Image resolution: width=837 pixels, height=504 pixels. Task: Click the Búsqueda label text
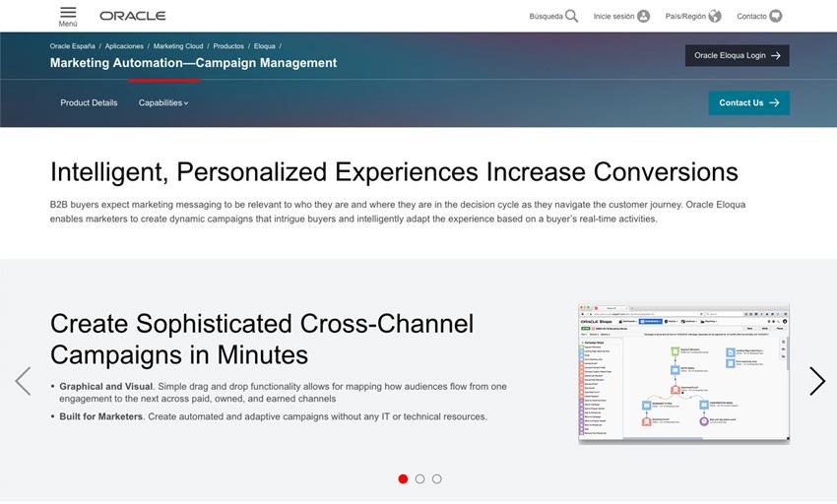tap(547, 17)
